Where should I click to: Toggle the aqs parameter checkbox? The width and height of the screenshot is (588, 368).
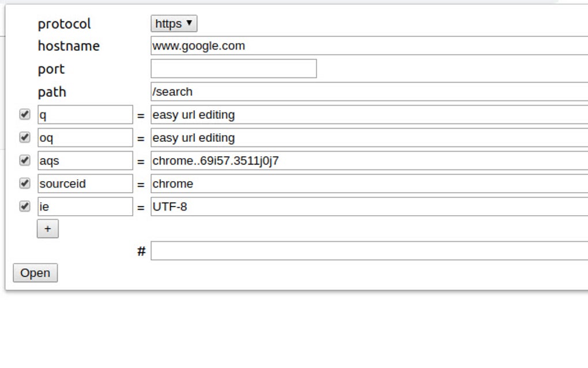(x=23, y=160)
